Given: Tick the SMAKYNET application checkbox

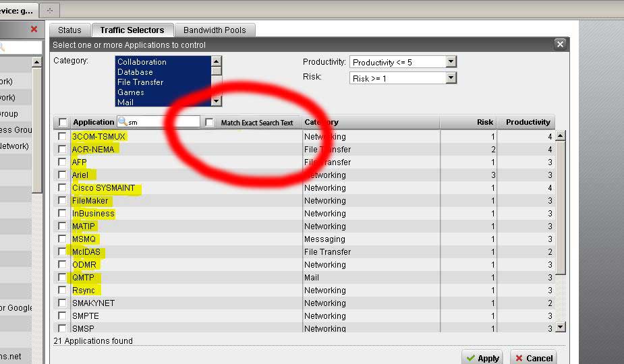Looking at the screenshot, I should [63, 303].
